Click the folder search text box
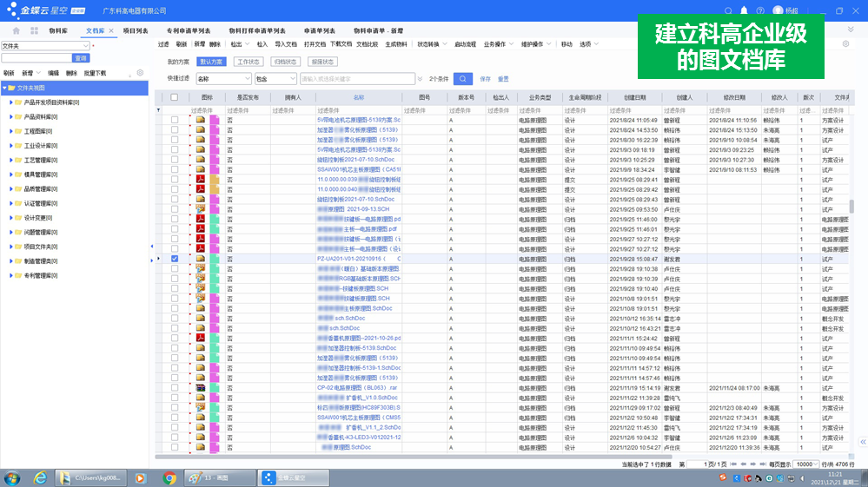This screenshot has height=487, width=868. (x=36, y=58)
